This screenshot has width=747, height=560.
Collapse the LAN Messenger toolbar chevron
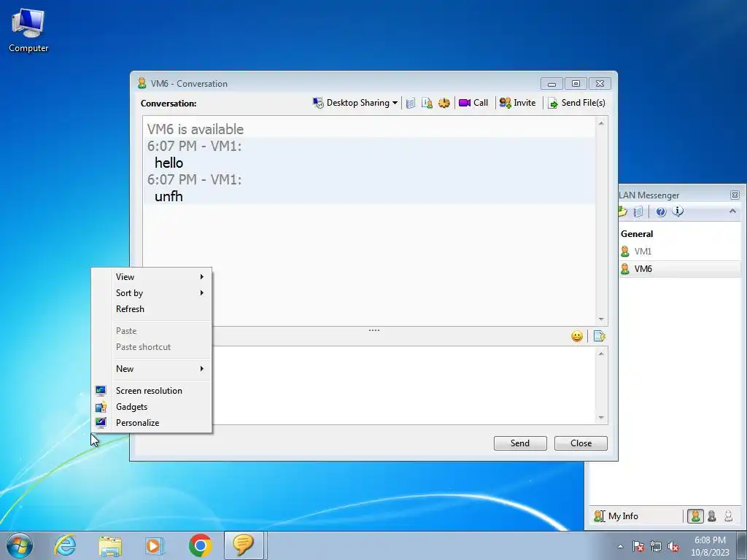pos(732,211)
